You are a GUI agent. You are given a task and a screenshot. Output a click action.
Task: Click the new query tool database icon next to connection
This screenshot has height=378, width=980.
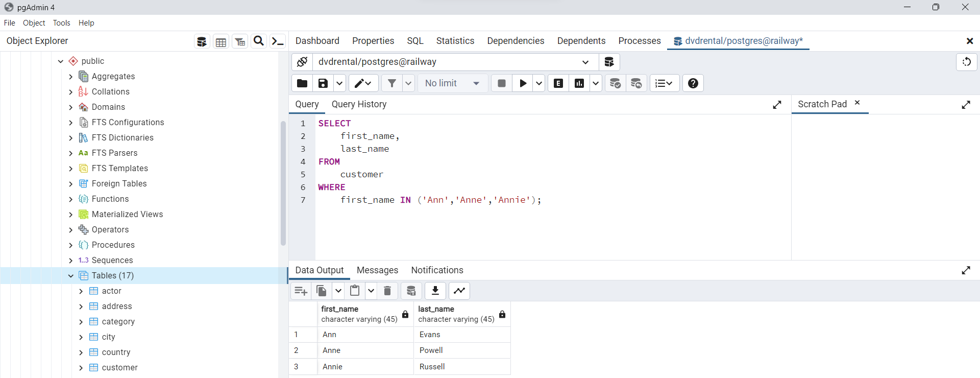point(609,62)
